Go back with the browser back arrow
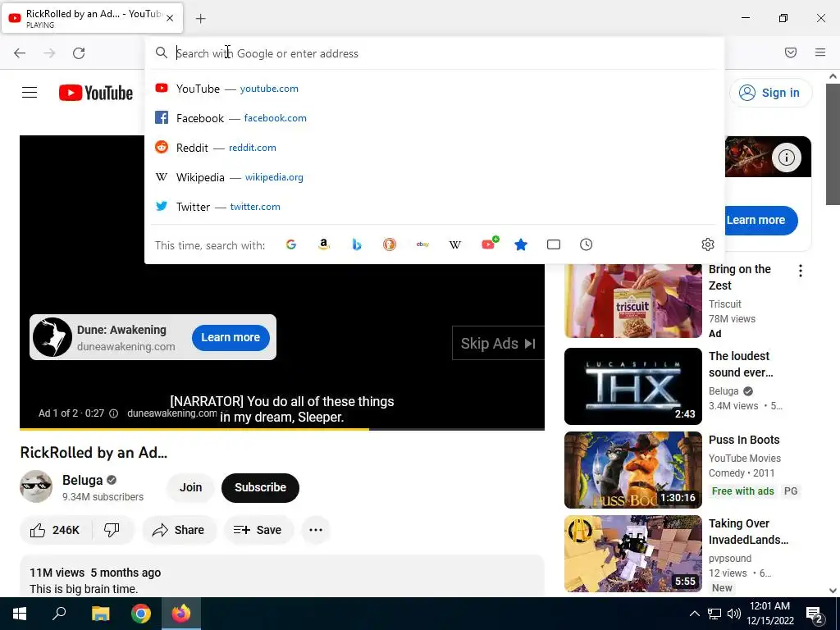This screenshot has height=630, width=840. click(20, 53)
